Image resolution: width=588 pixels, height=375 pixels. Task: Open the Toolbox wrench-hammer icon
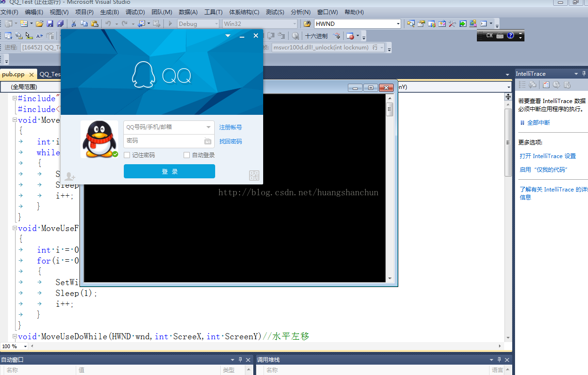452,24
